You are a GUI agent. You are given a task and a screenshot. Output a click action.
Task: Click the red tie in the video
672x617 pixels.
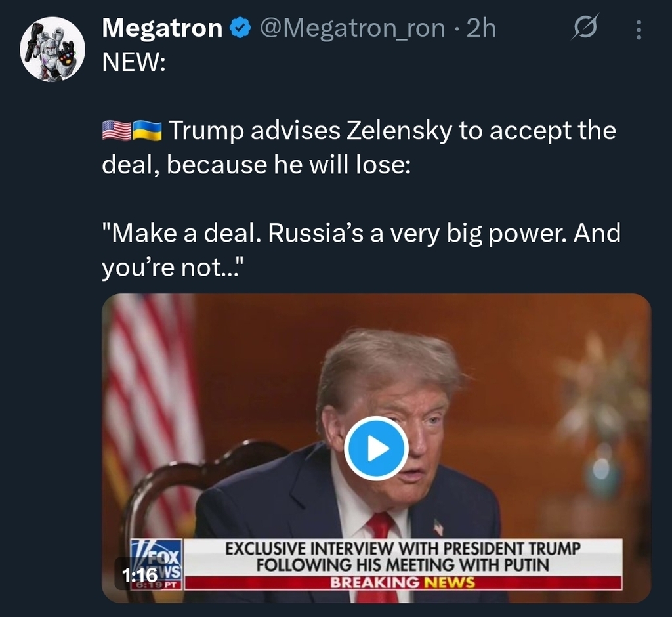point(380,525)
